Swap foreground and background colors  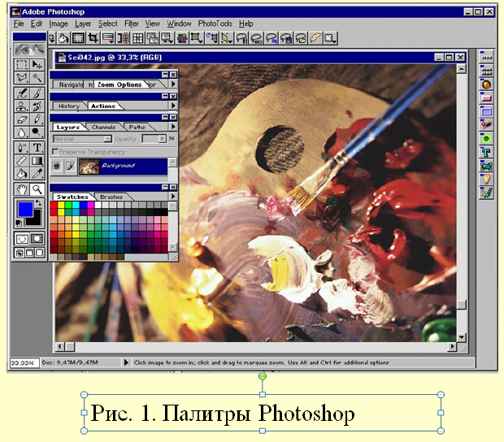click(x=38, y=203)
